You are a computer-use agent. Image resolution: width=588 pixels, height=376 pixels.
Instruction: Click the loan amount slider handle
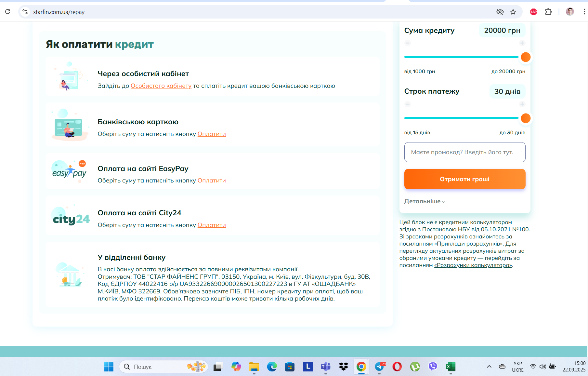pos(526,57)
